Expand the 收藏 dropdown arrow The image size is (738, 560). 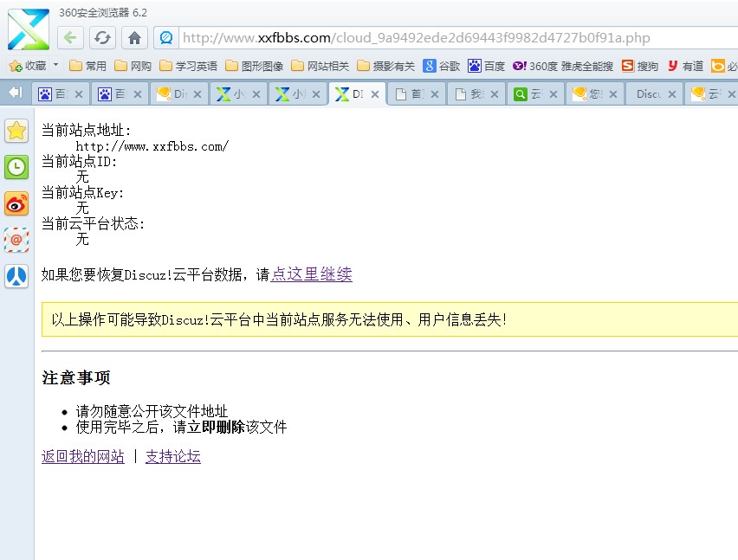55,64
